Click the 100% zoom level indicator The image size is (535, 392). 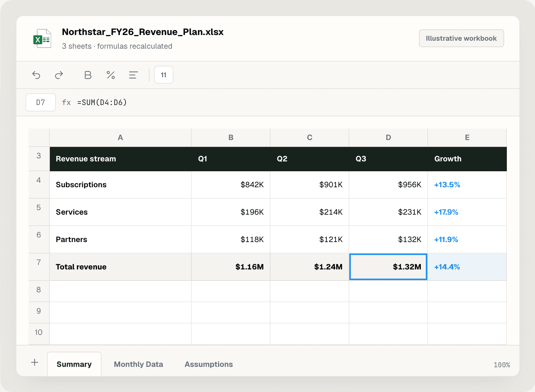tap(502, 365)
